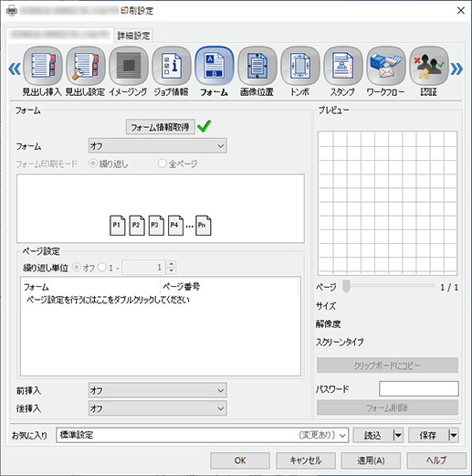This screenshot has width=472, height=476.
Task: Click the フォーム削除 button
Action: tap(387, 407)
